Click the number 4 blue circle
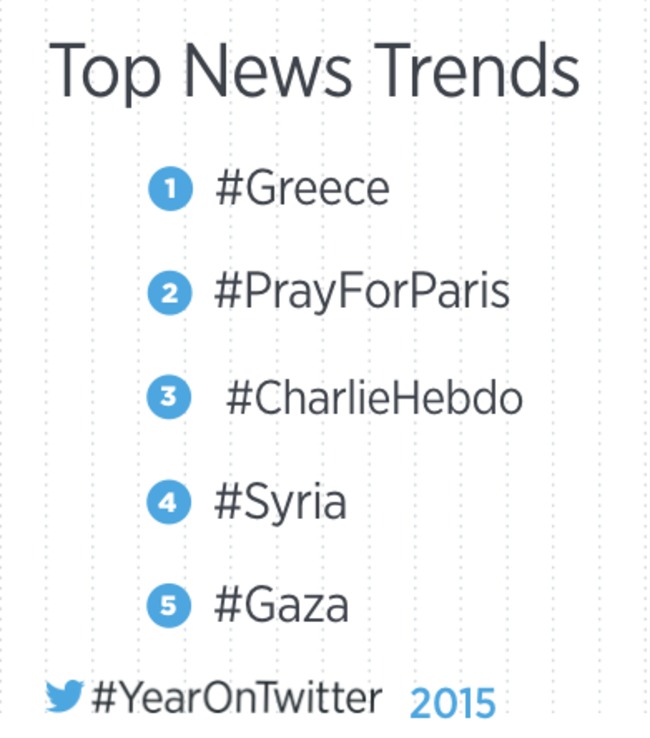Viewport: 650px width, 738px height. pos(169,502)
